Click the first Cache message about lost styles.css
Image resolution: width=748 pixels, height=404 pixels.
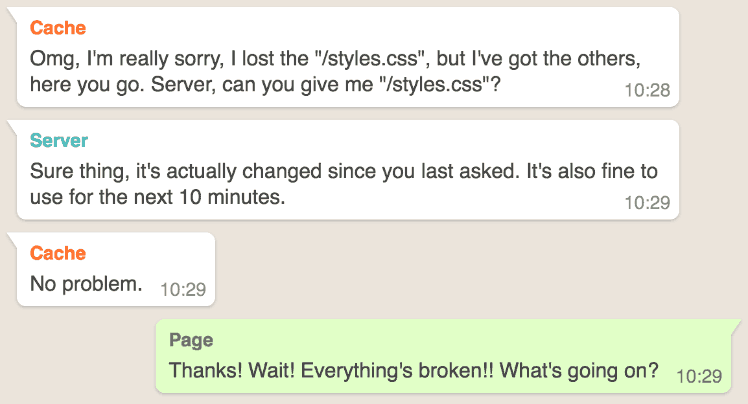point(348,57)
